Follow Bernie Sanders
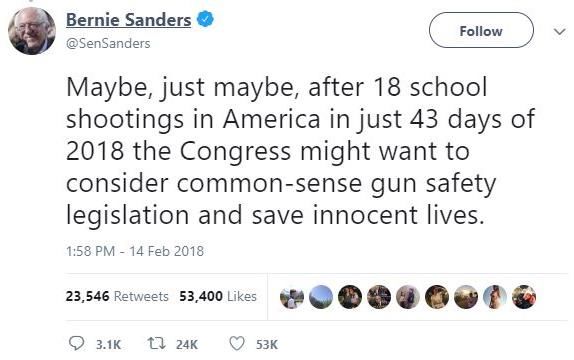 481,31
